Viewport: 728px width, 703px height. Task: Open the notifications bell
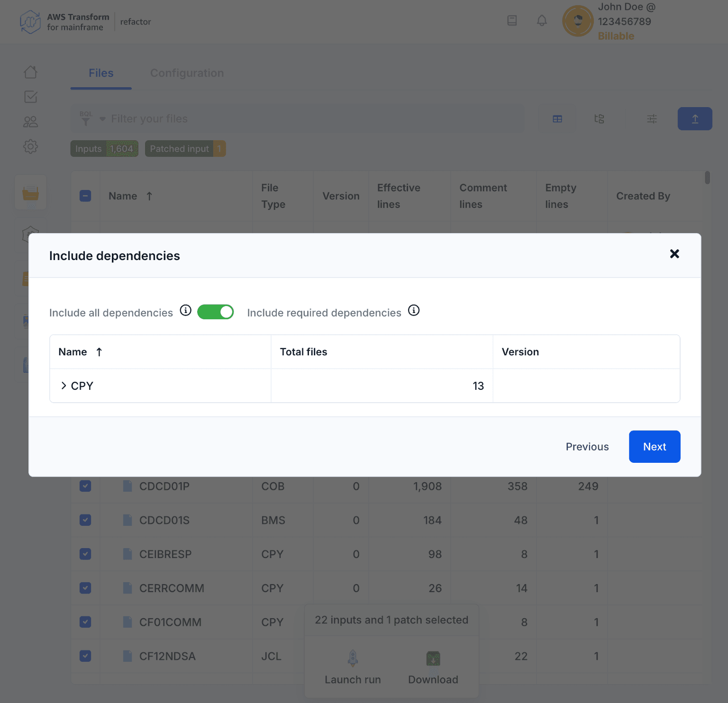tap(542, 21)
